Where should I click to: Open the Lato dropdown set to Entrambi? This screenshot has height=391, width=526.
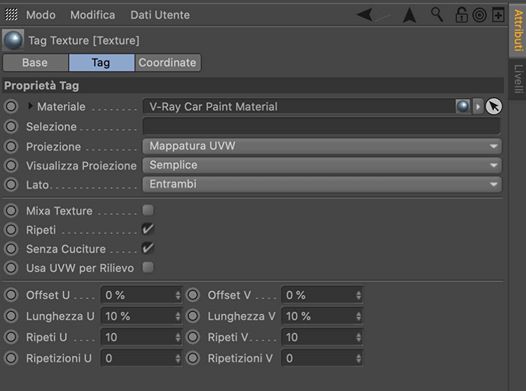[322, 184]
